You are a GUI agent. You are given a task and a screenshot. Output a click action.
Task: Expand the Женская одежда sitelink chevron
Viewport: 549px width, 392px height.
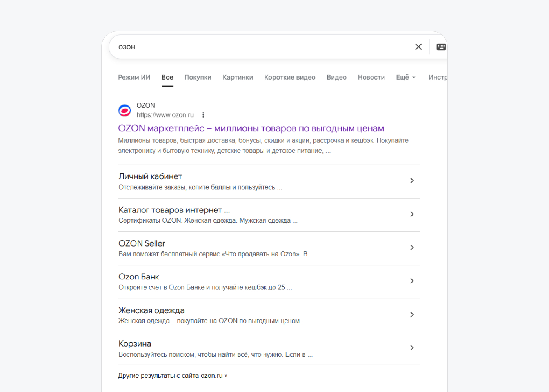pos(412,314)
